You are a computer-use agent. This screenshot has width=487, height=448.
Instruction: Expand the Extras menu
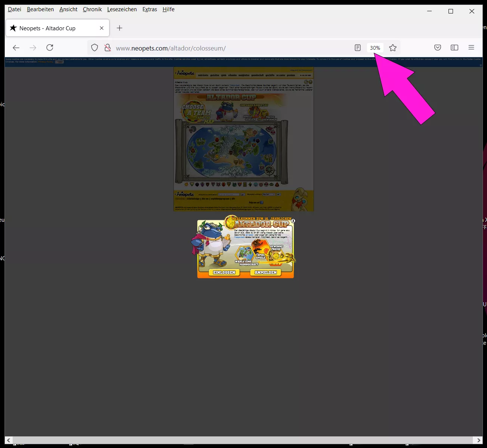click(x=150, y=9)
